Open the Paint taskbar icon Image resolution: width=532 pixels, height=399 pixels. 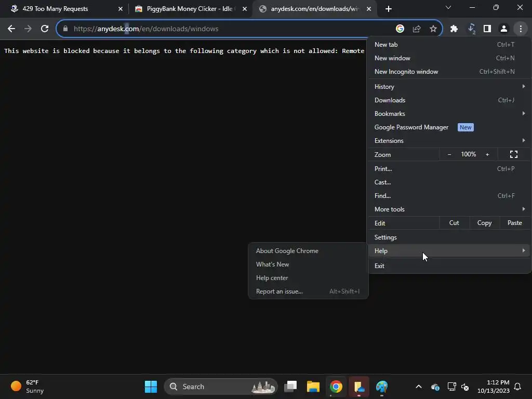382,387
